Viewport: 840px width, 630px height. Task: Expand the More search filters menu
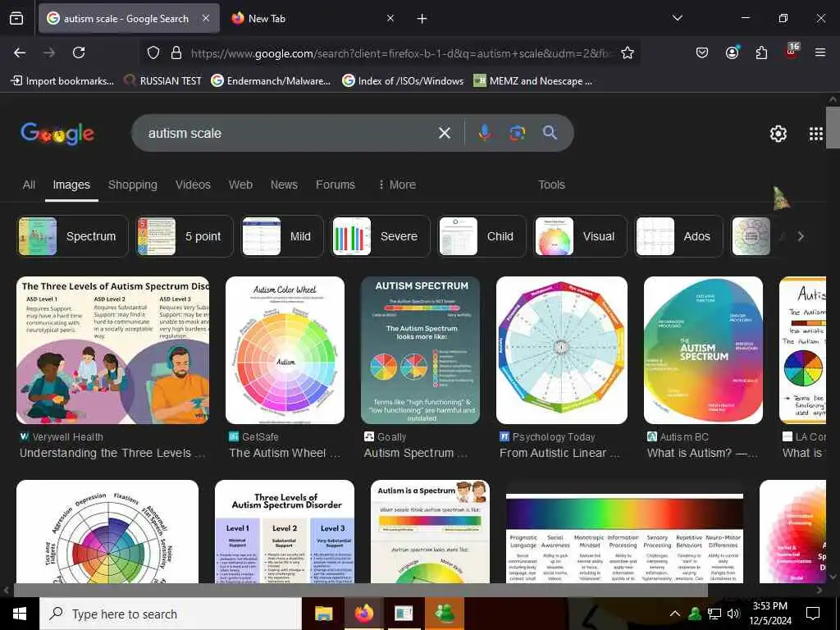pos(397,185)
